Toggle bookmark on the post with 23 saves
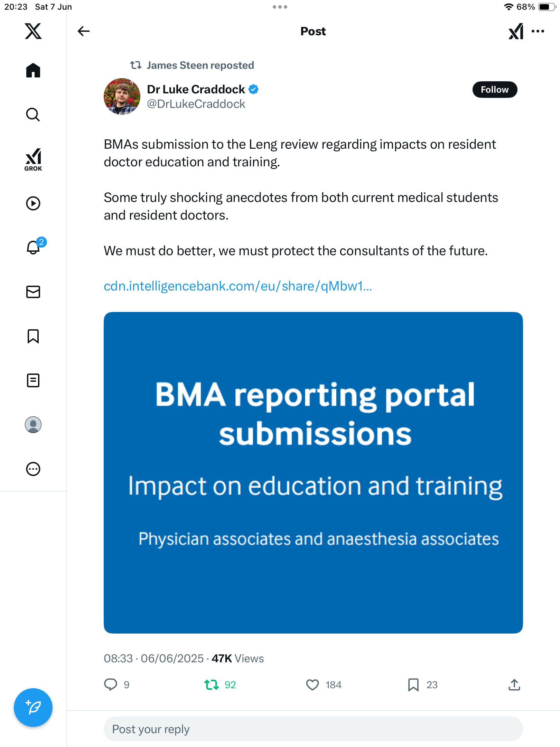 click(x=422, y=685)
